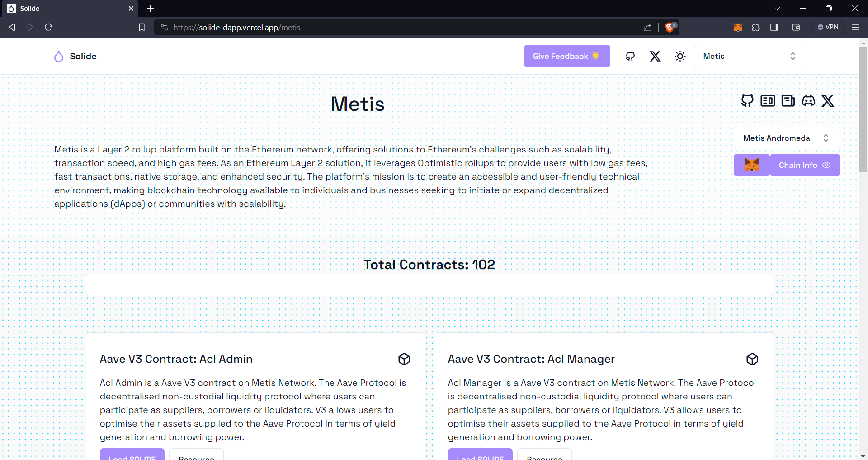Open the Metis documentation icon
868x460 pixels.
[788, 100]
